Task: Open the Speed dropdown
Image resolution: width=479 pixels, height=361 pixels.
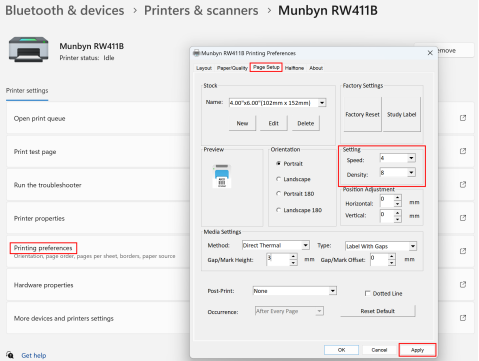Action: [x=411, y=158]
